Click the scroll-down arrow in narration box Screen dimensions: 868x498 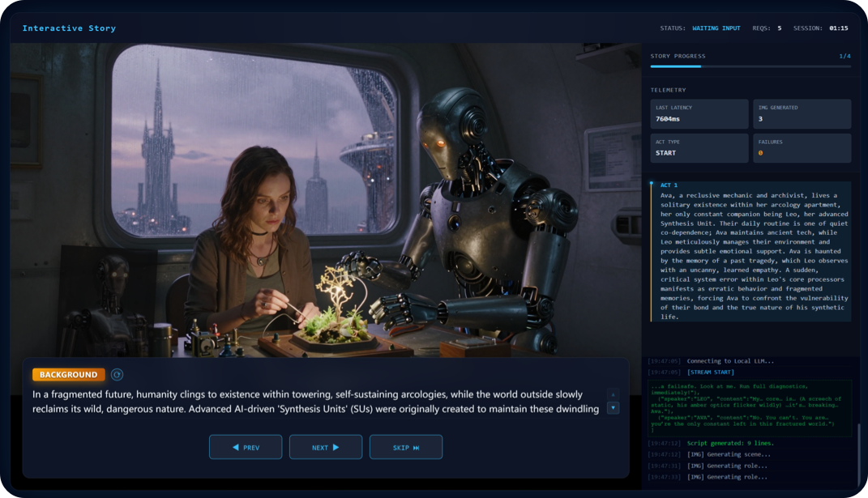point(613,408)
